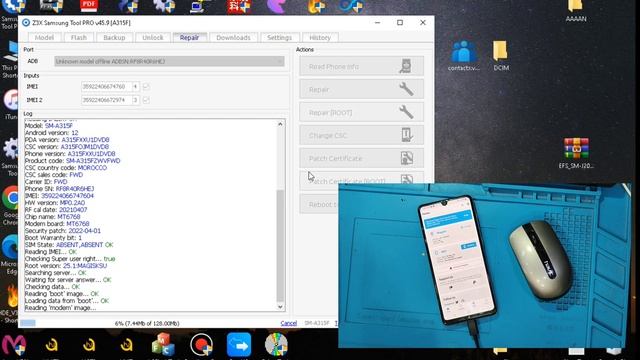Click the Change CSC button

(x=361, y=135)
